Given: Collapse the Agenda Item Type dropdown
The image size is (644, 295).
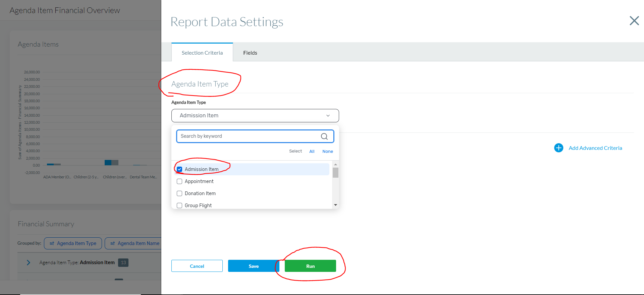Looking at the screenshot, I should 328,116.
